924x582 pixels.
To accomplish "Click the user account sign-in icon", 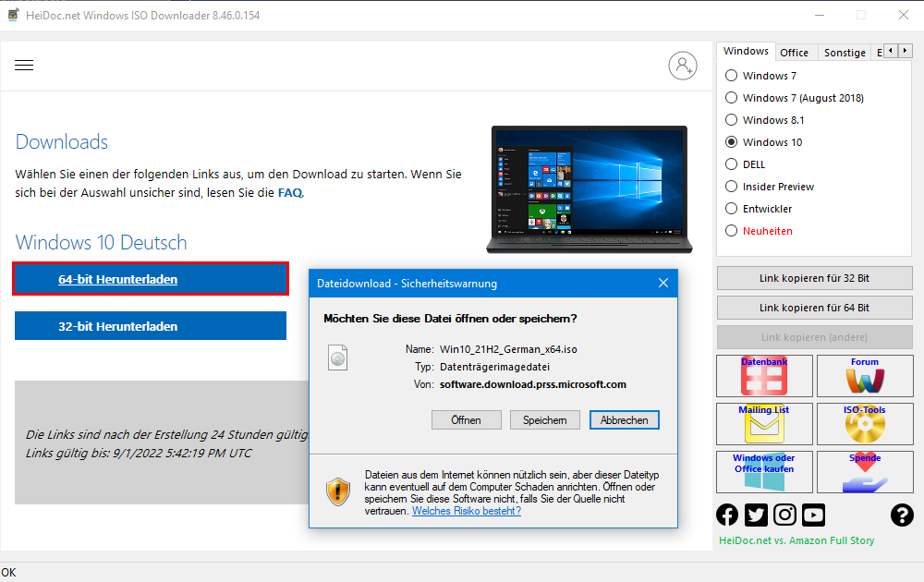I will [683, 66].
